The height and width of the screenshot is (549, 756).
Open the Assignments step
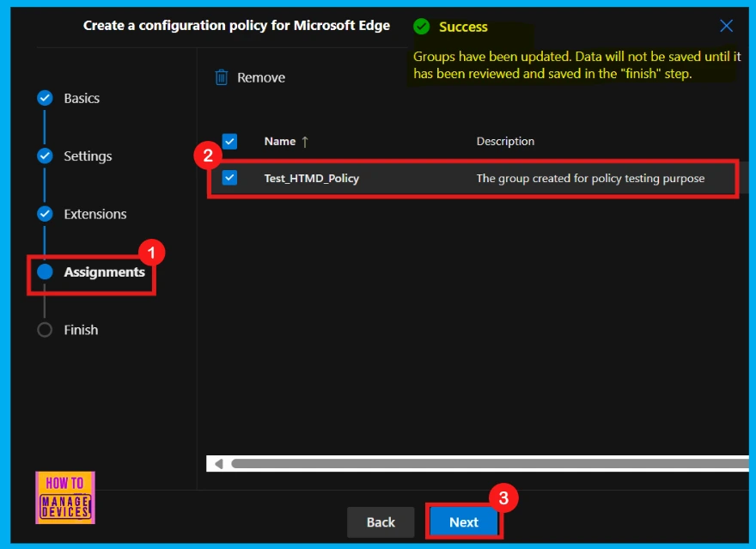pyautogui.click(x=104, y=271)
